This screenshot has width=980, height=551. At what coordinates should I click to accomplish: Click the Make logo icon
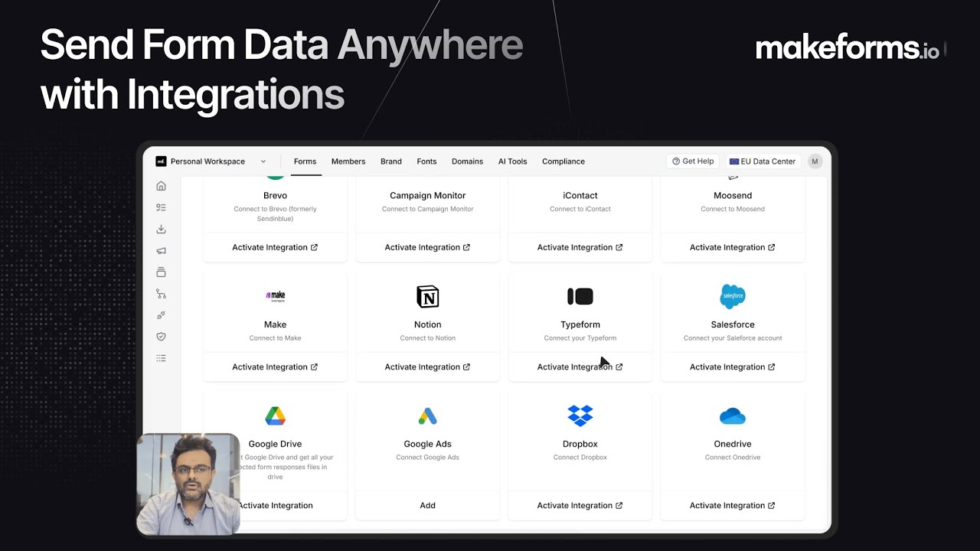pyautogui.click(x=275, y=296)
